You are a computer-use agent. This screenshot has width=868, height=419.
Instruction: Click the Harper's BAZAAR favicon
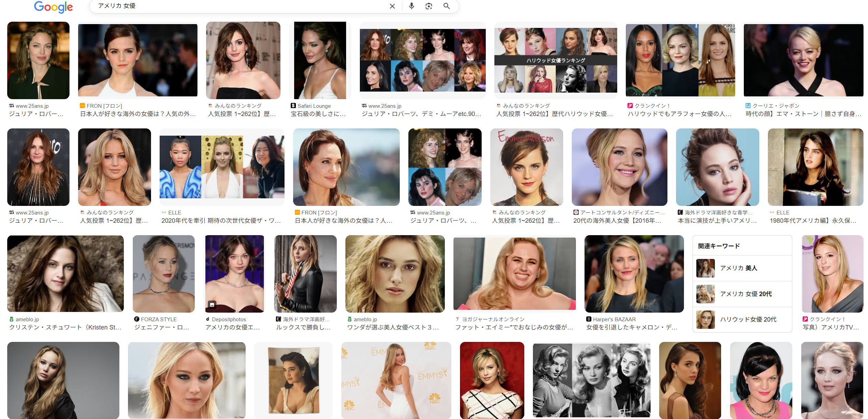589,319
